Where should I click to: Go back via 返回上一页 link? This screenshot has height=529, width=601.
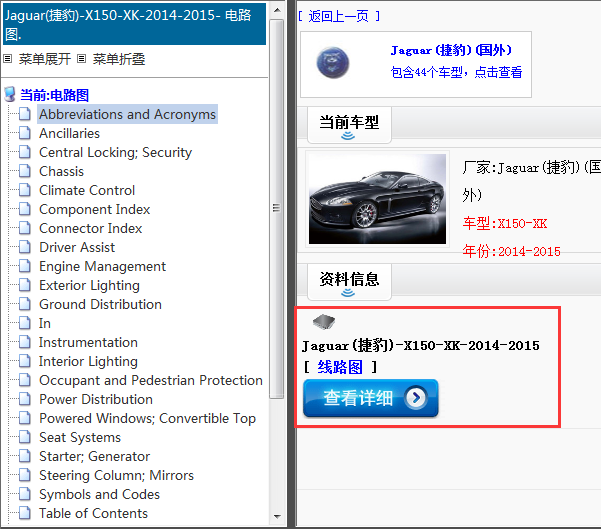339,16
